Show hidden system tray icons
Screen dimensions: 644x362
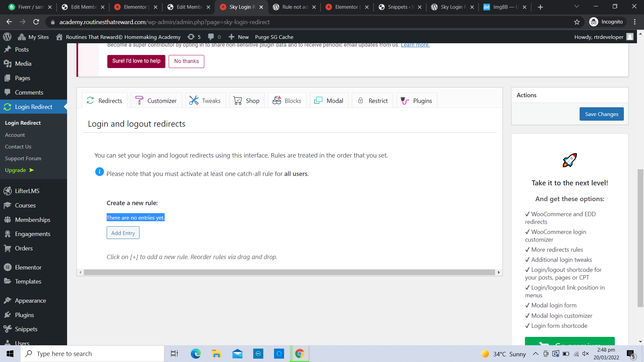536,354
